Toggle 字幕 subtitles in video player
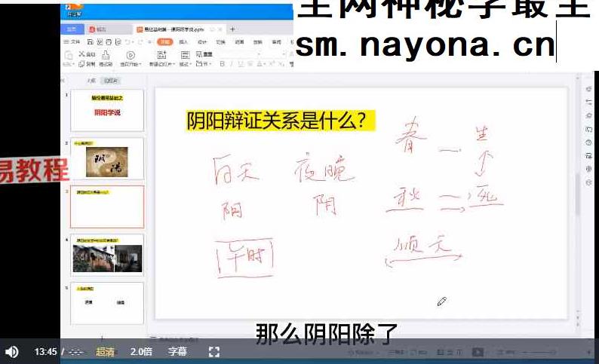This screenshot has height=364, width=599. click(x=177, y=351)
